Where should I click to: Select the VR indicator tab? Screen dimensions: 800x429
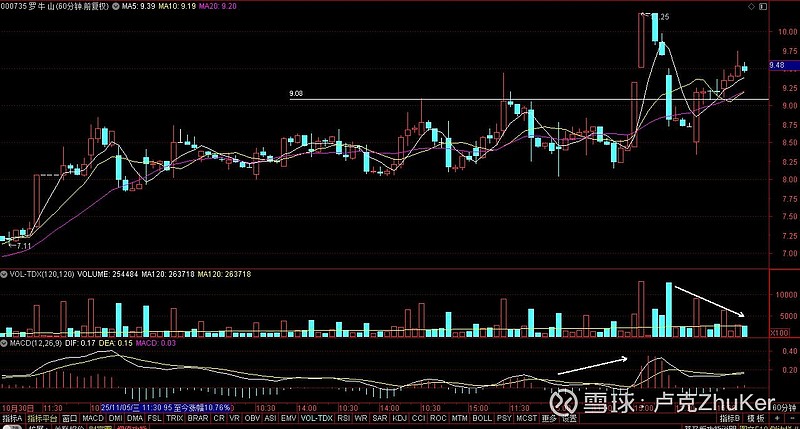[234, 418]
